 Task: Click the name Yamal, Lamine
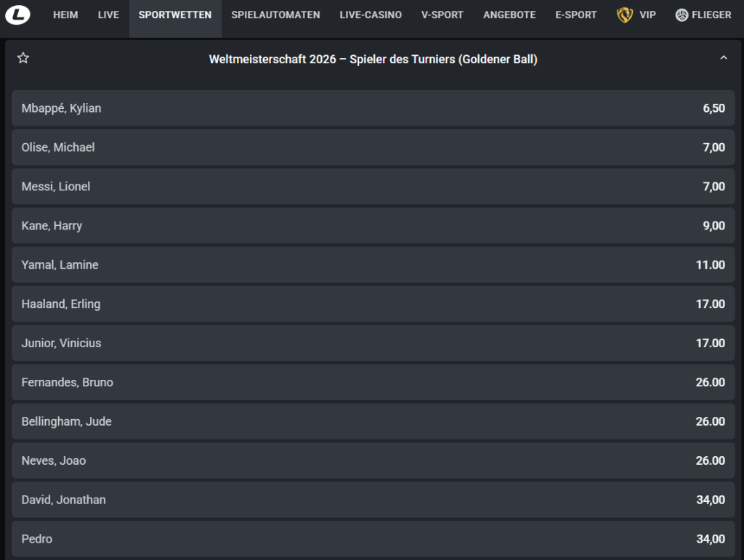coord(60,264)
